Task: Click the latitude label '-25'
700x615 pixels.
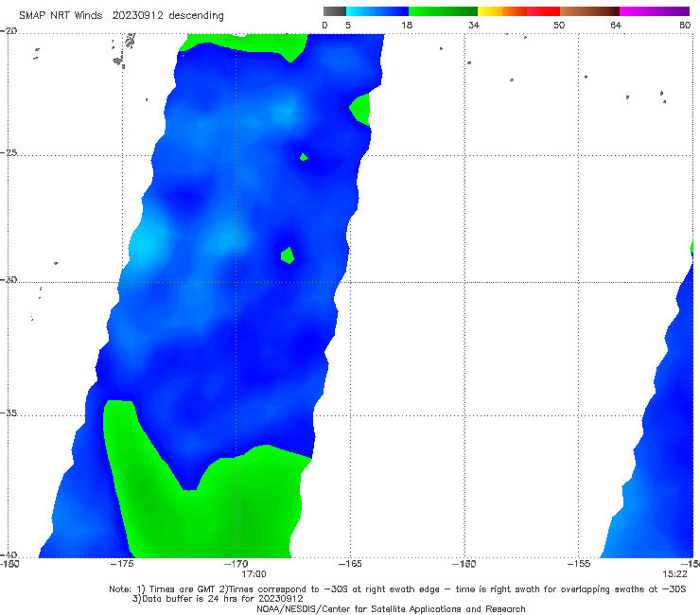Action: tap(9, 152)
